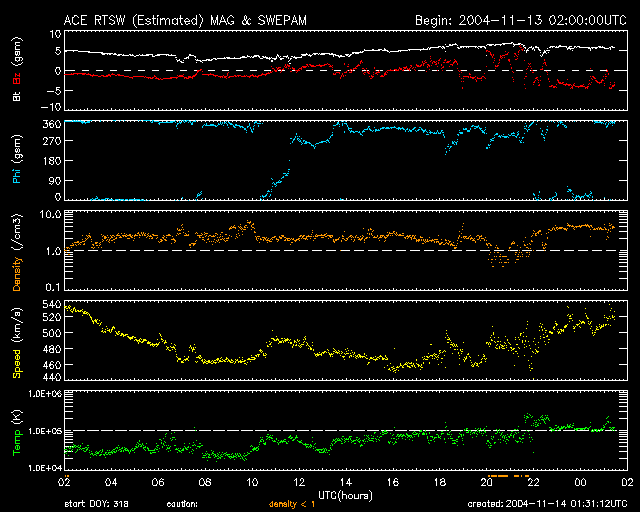Click the "00" midnight tick label
The height and width of the screenshot is (512, 640).
[580, 483]
